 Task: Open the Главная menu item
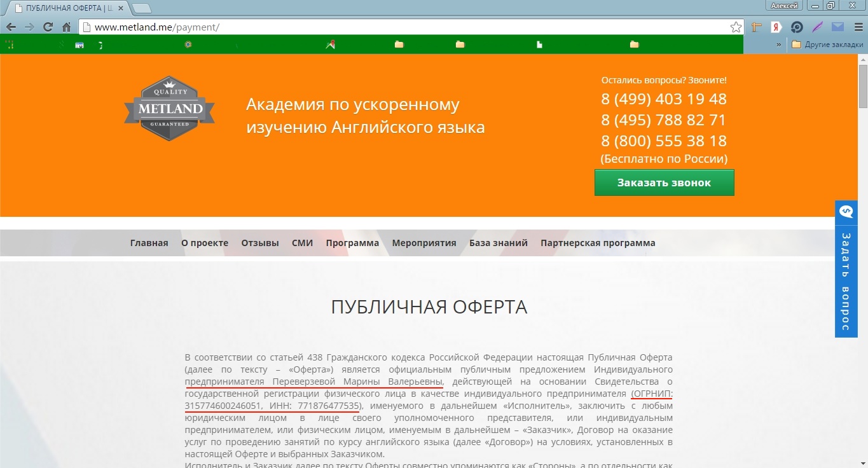click(x=149, y=243)
